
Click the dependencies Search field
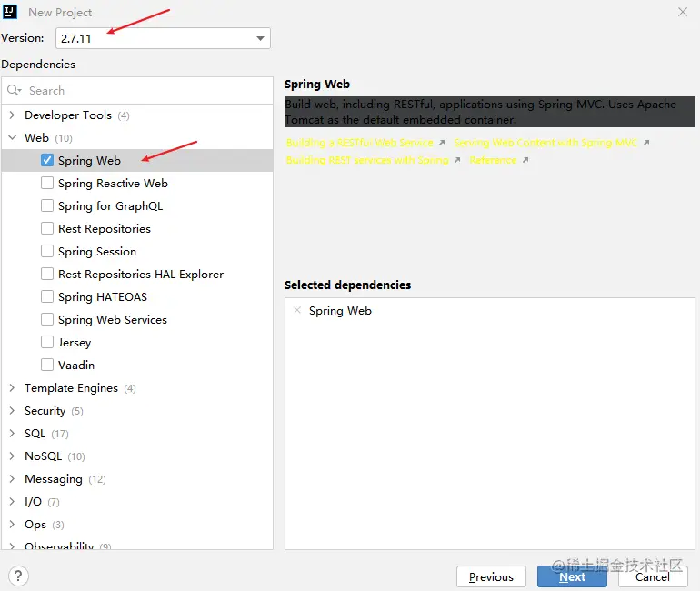tap(137, 91)
